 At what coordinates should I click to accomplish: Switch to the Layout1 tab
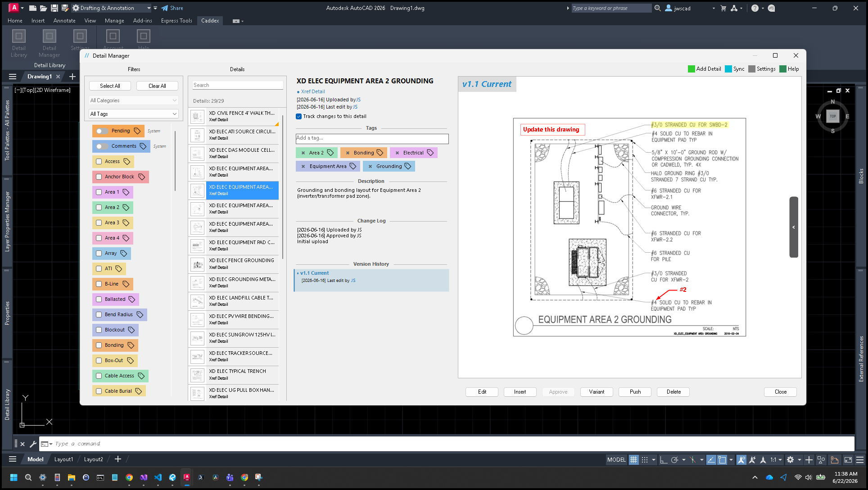pyautogui.click(x=63, y=459)
